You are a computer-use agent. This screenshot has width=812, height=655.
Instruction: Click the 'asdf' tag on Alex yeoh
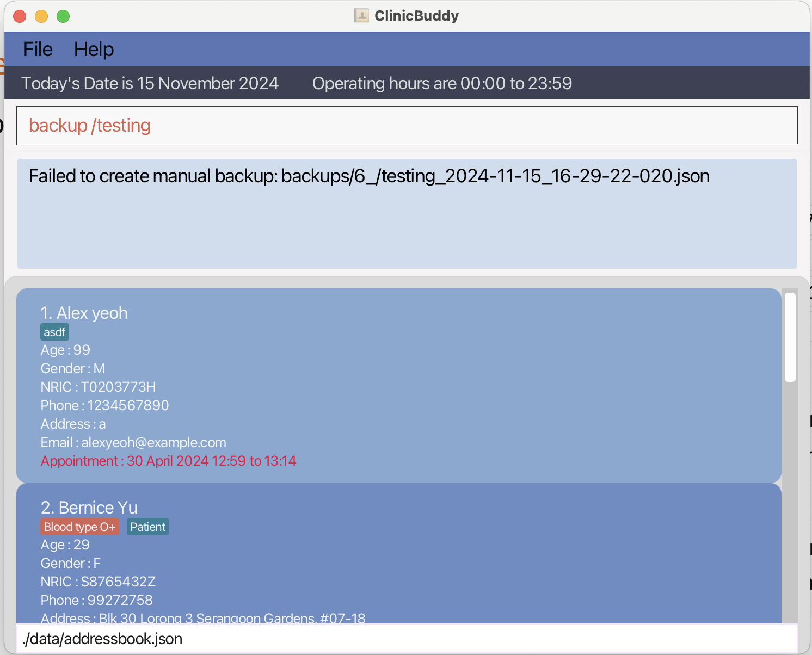54,332
